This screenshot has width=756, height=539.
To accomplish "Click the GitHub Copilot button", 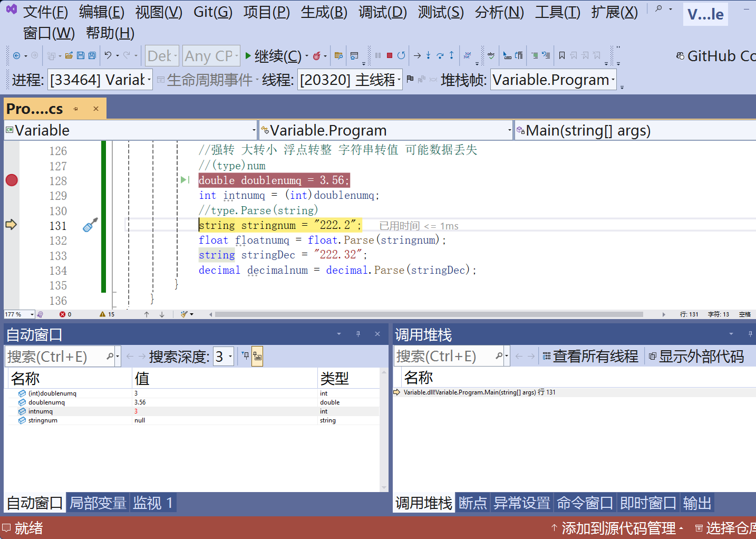I will pyautogui.click(x=716, y=55).
